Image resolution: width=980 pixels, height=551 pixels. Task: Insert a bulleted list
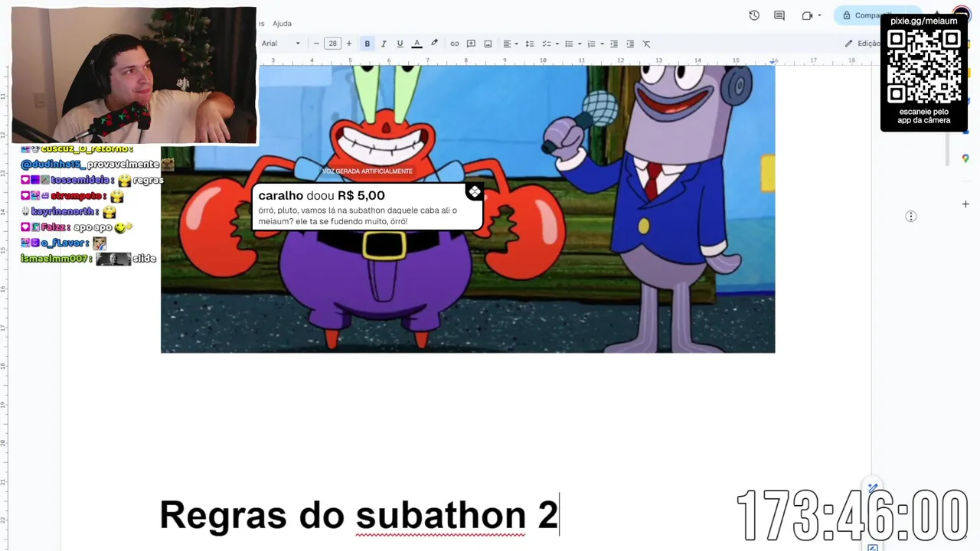(x=569, y=44)
